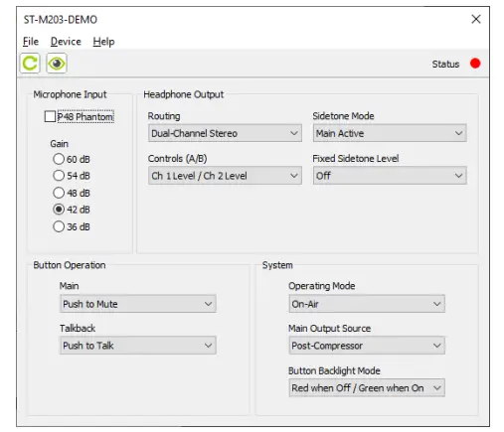The image size is (504, 432).
Task: Open the Button Backlight Mode dropdown
Action: pos(367,387)
